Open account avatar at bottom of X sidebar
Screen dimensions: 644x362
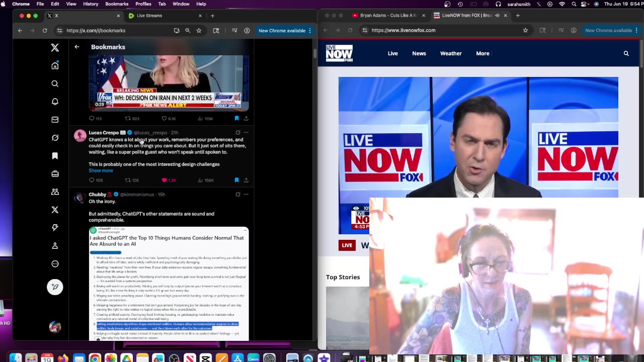tap(55, 327)
